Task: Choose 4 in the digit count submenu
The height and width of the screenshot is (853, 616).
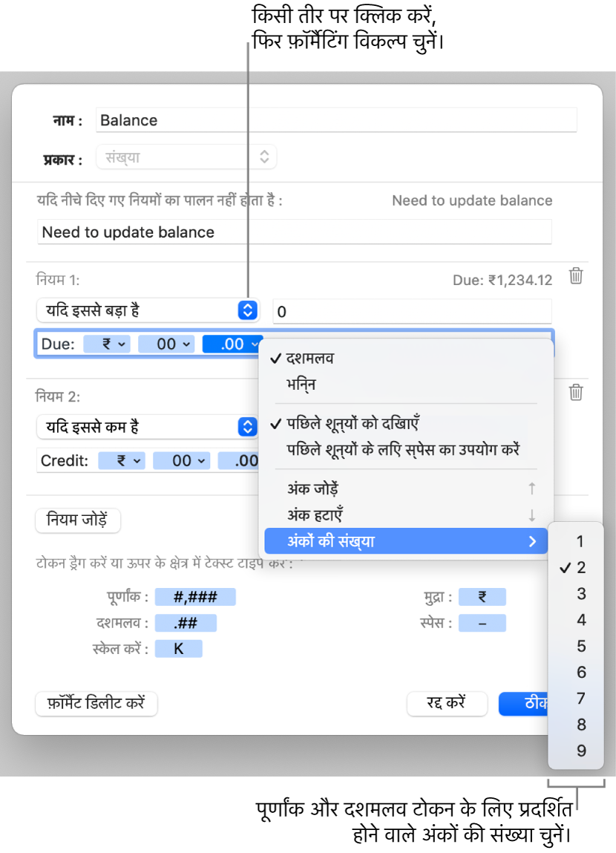Action: click(x=576, y=620)
